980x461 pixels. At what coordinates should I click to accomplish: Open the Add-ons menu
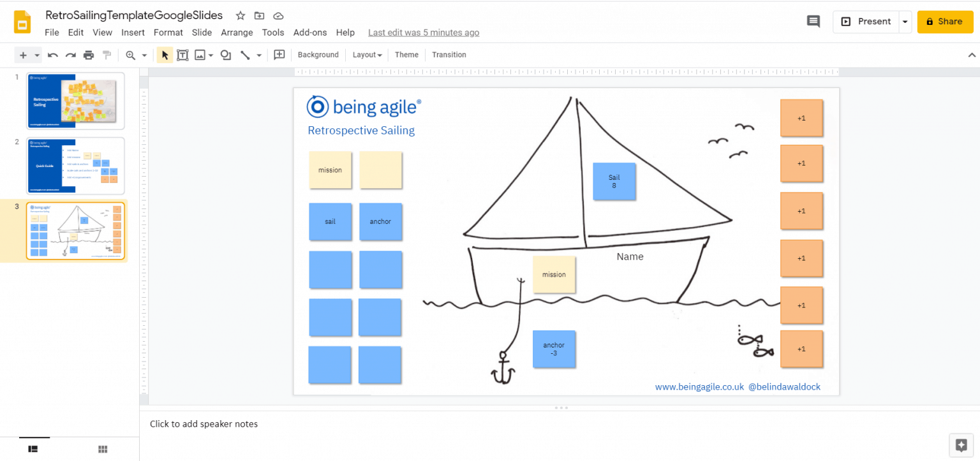point(310,32)
